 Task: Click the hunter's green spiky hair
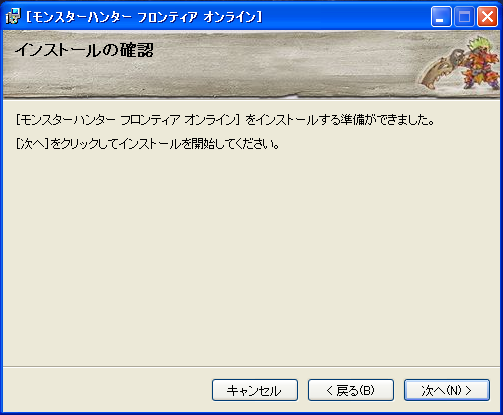click(480, 44)
